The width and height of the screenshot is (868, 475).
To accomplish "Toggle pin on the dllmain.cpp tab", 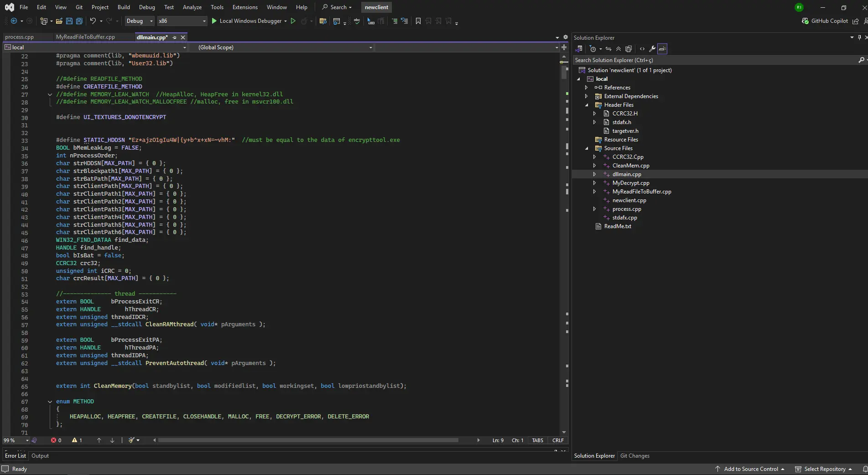I will (174, 37).
